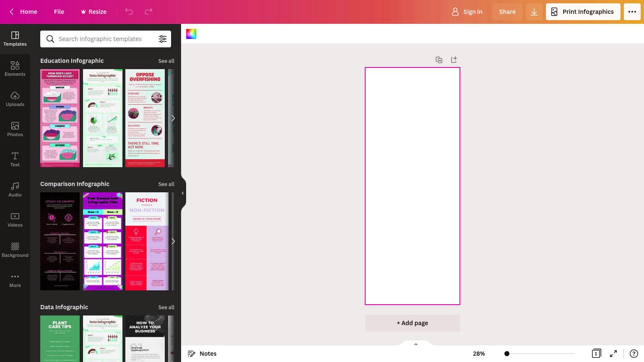Open the search filters icon

163,39
